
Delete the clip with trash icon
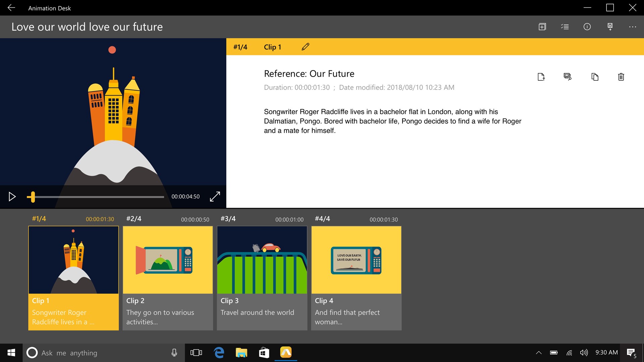[621, 77]
